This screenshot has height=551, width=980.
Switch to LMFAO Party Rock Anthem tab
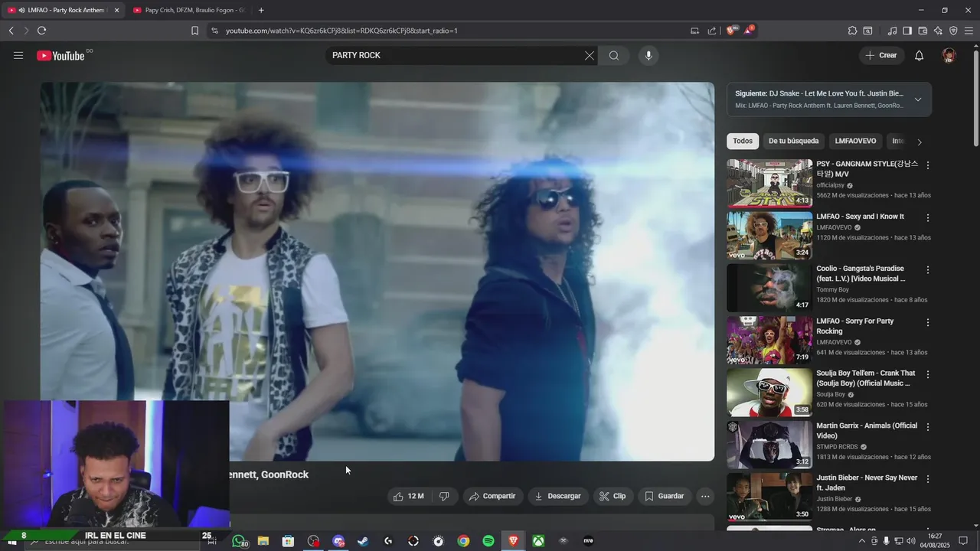click(64, 10)
